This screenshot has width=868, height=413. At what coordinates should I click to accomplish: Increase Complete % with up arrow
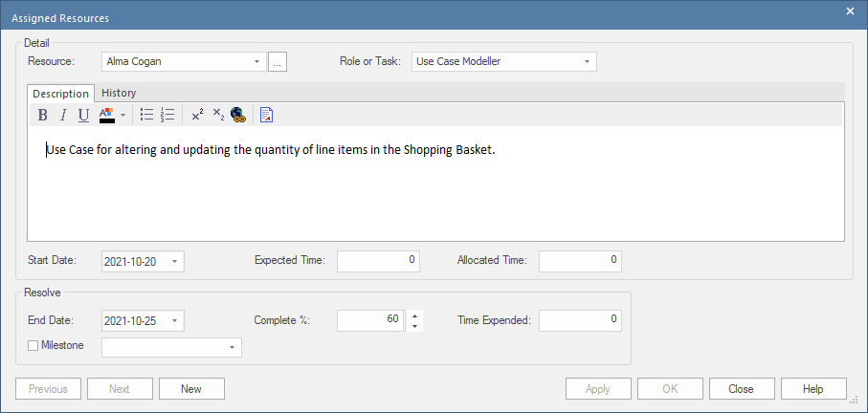click(x=414, y=315)
